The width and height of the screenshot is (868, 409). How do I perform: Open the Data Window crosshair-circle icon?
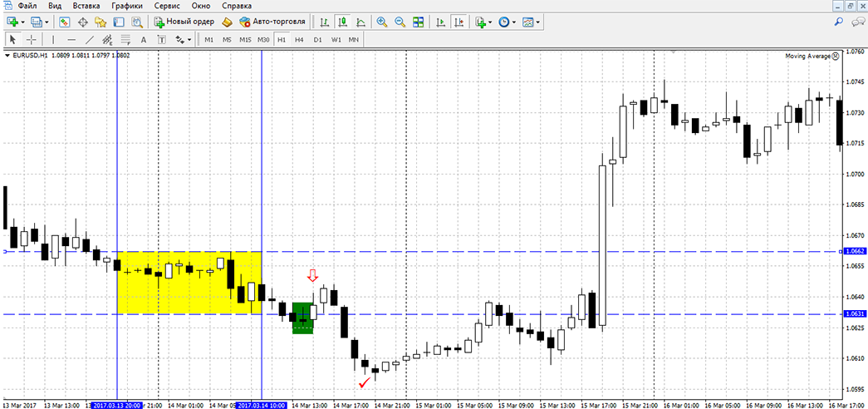click(x=84, y=22)
